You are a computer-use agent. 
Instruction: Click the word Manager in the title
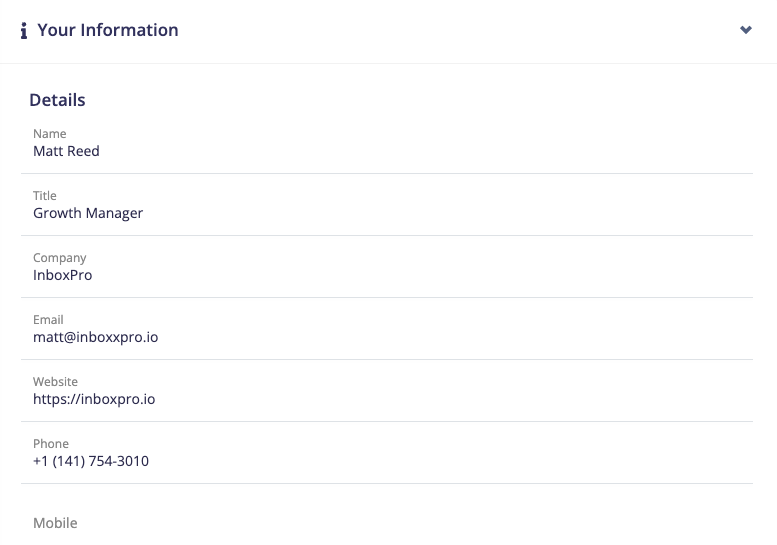coord(116,213)
